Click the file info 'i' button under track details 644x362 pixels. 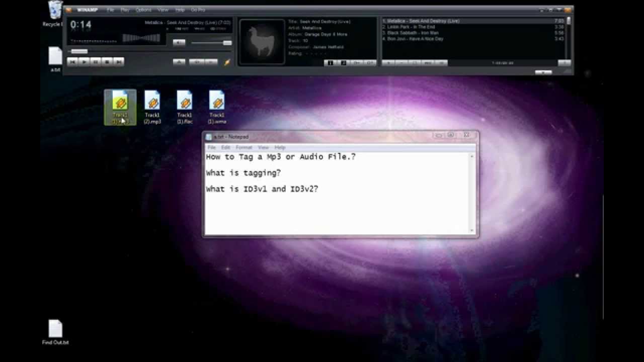point(331,63)
